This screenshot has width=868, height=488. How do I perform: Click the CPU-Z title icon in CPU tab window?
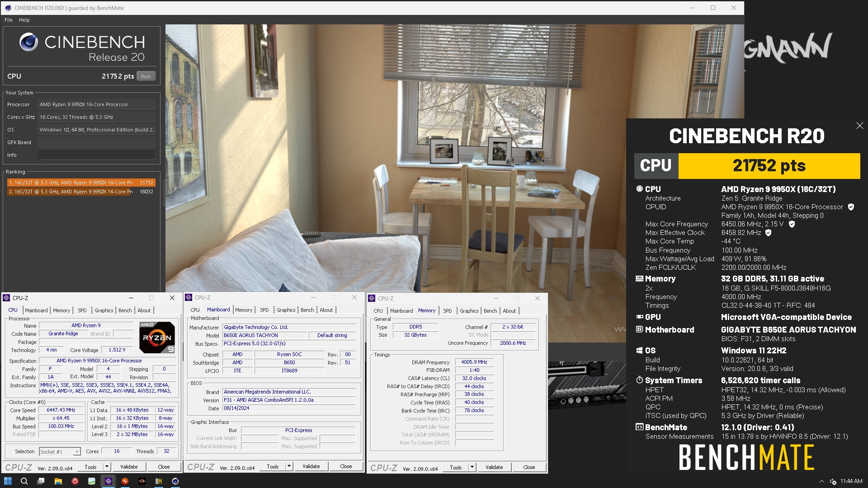(x=6, y=298)
